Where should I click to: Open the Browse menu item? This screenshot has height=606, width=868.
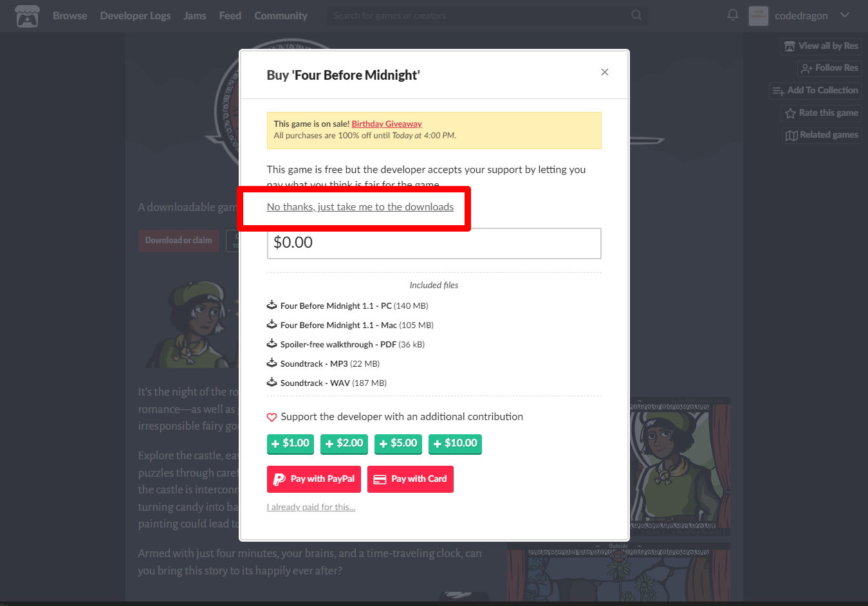click(69, 15)
